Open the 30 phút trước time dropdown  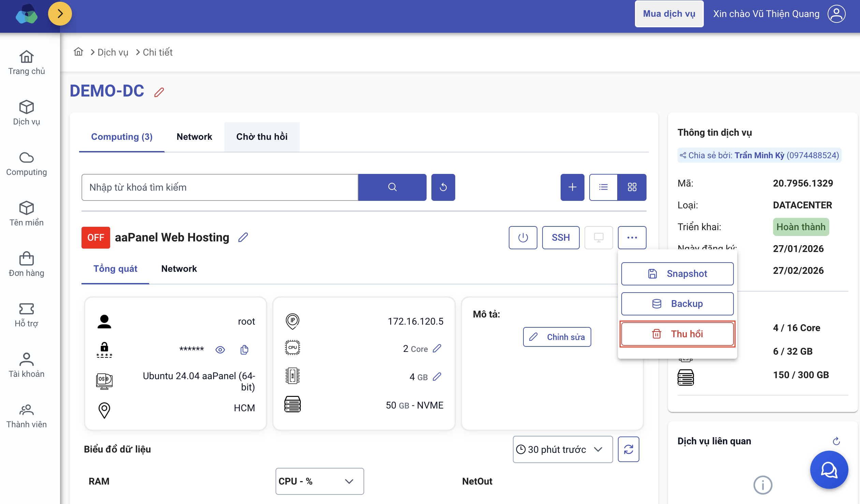(562, 449)
